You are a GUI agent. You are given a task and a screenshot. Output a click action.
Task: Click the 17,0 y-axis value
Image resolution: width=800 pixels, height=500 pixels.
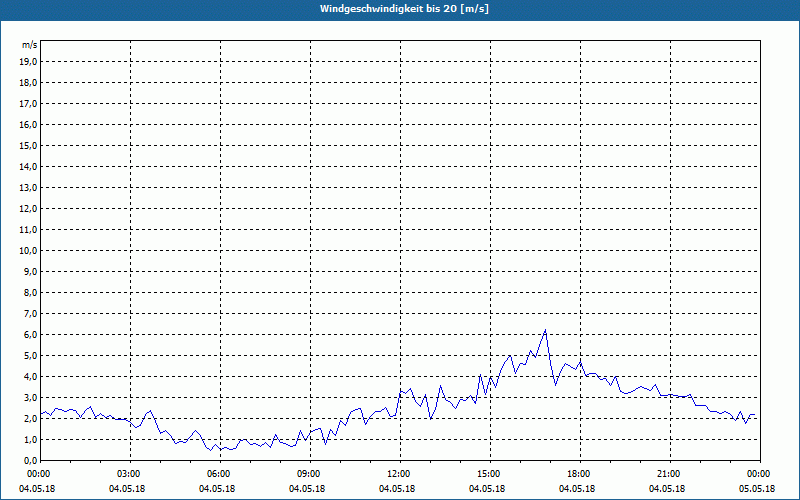click(28, 104)
